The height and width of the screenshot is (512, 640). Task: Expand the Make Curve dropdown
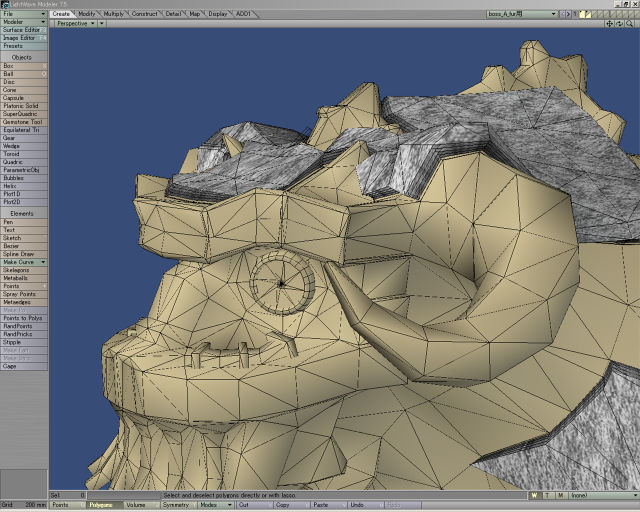click(24, 262)
